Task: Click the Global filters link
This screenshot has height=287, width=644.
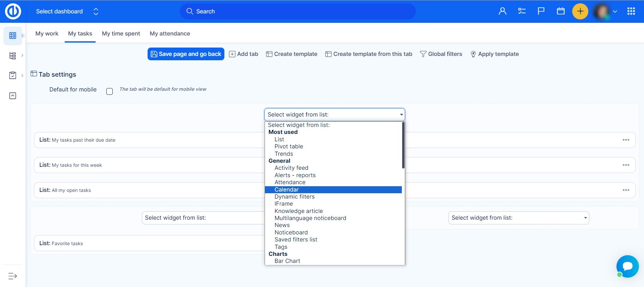Action: coord(441,54)
